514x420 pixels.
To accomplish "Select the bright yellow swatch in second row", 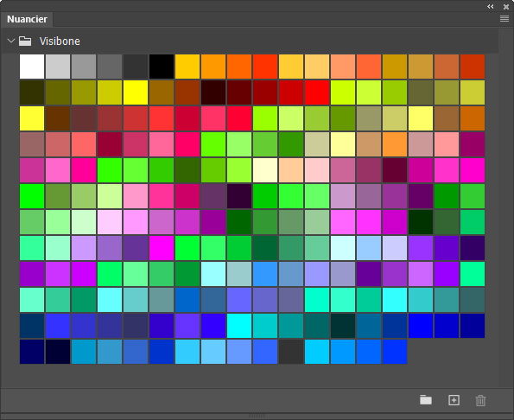I will [x=136, y=92].
